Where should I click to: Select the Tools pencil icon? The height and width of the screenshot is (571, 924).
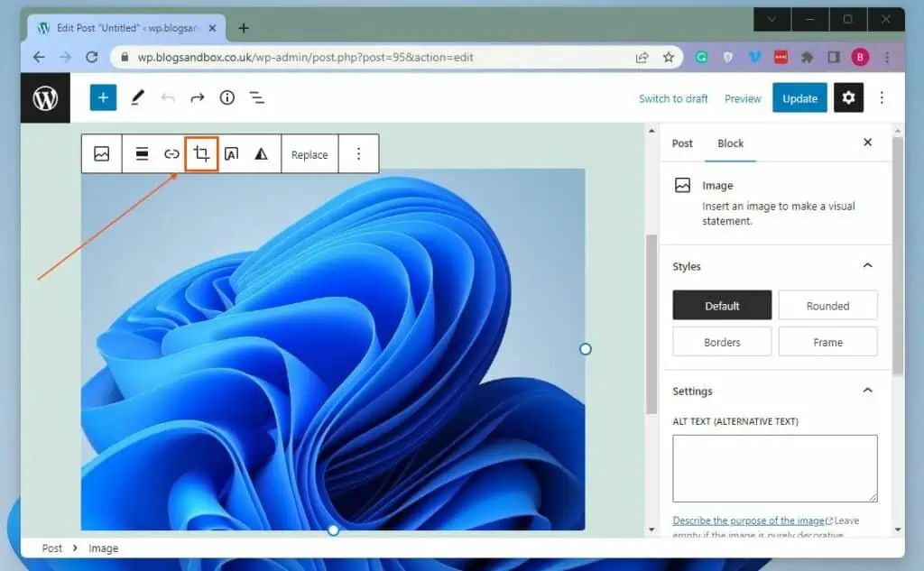137,97
